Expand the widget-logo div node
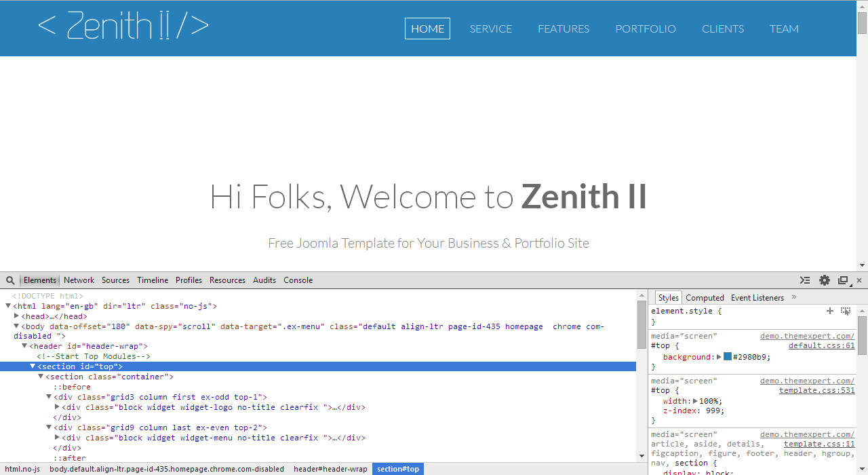This screenshot has height=475, width=868. pos(58,407)
